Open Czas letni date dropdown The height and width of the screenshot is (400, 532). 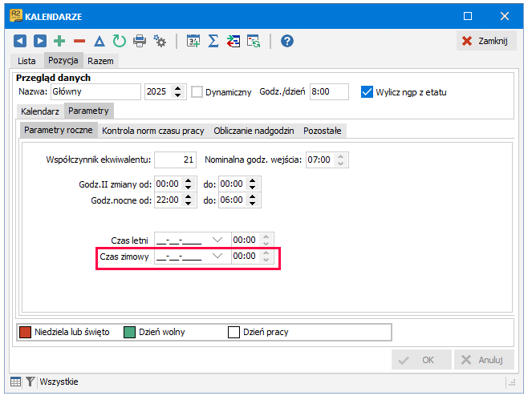coord(217,240)
